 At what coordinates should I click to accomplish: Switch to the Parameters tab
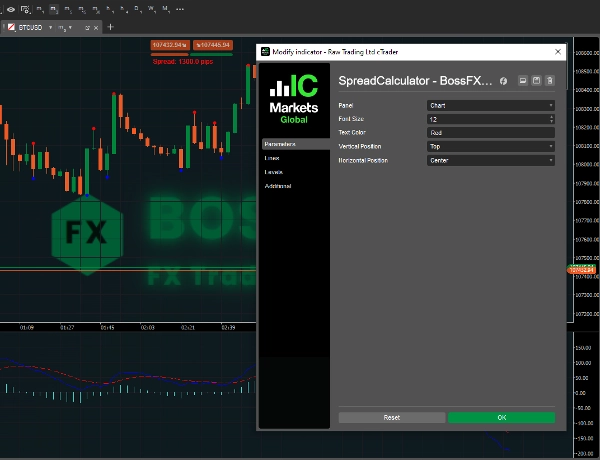[296, 144]
